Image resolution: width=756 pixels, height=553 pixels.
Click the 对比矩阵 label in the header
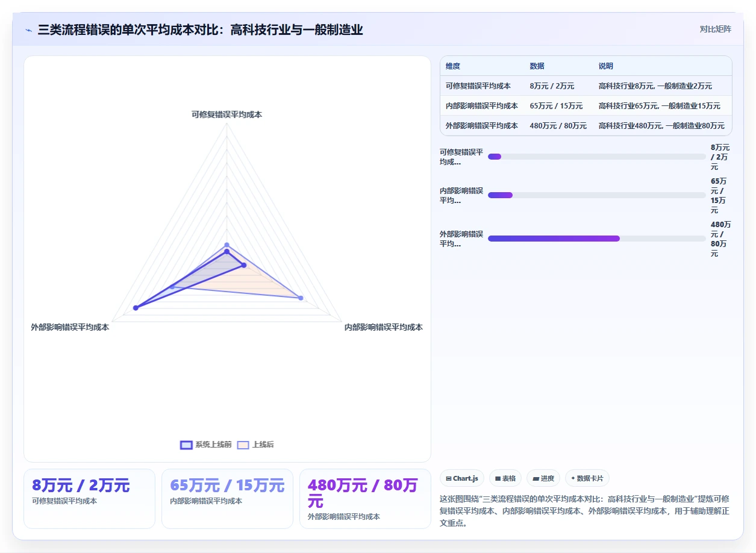[715, 29]
